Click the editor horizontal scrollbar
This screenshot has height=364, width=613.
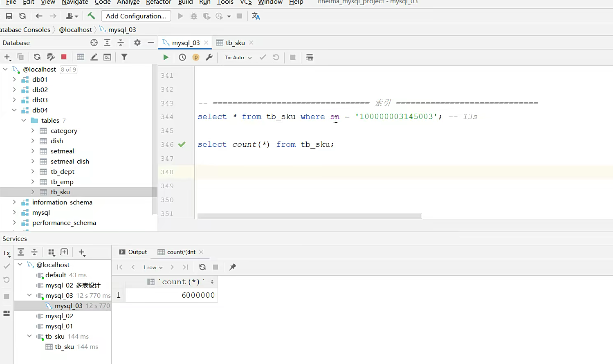click(310, 216)
